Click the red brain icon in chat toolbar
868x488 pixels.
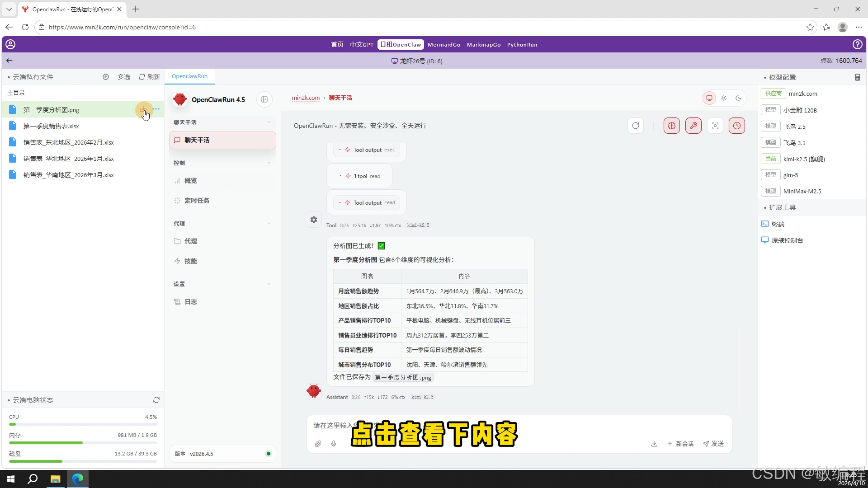coord(671,126)
